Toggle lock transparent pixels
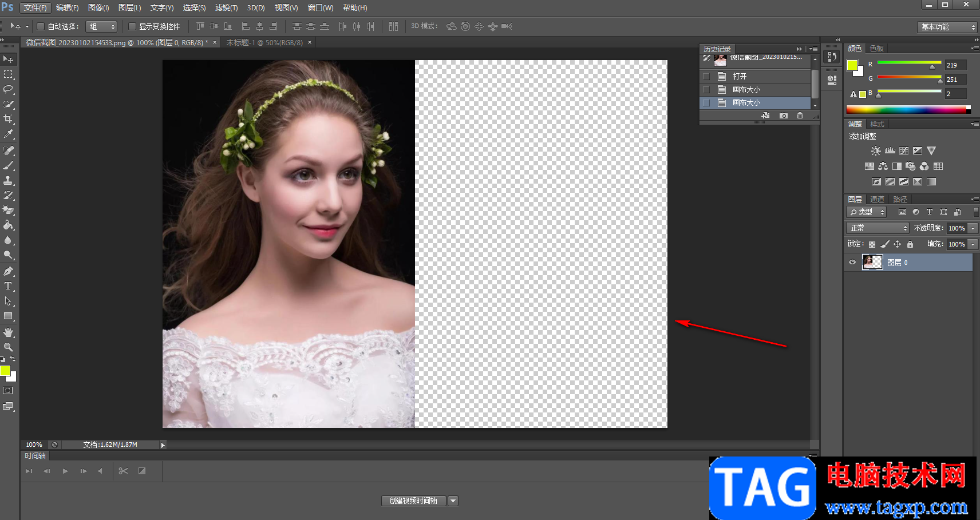This screenshot has width=980, height=520. (872, 244)
